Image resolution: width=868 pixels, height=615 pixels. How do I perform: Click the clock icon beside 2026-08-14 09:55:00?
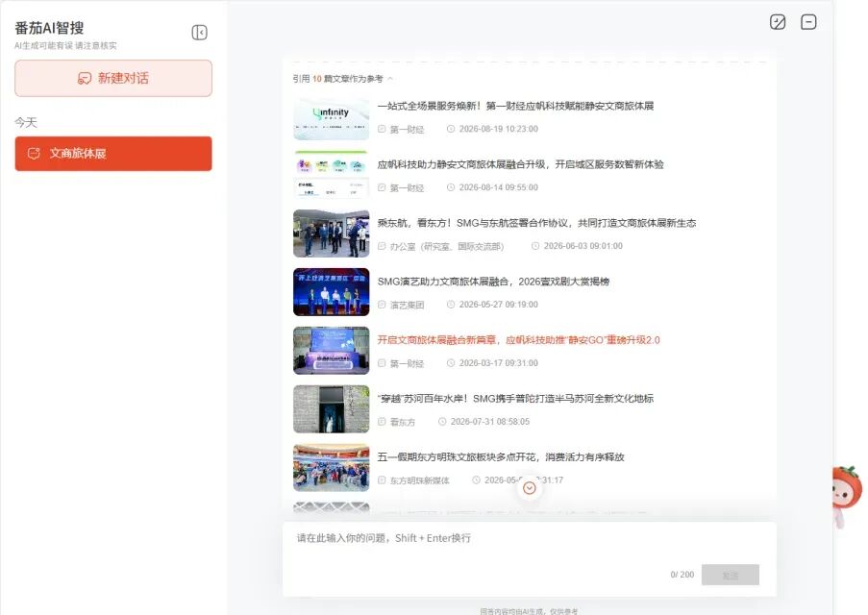pos(451,187)
